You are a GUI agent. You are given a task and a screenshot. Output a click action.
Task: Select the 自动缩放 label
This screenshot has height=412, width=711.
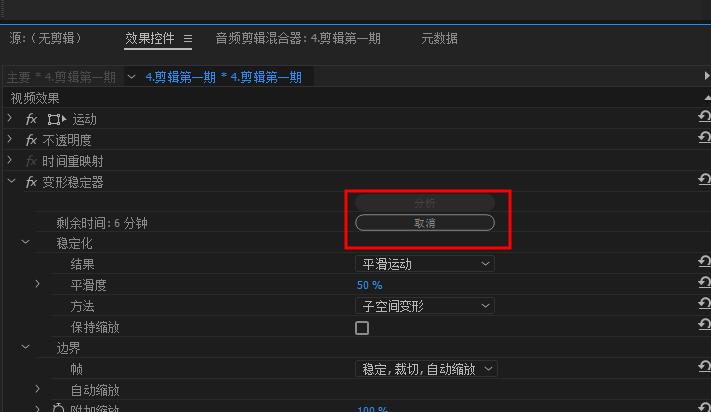(x=95, y=390)
